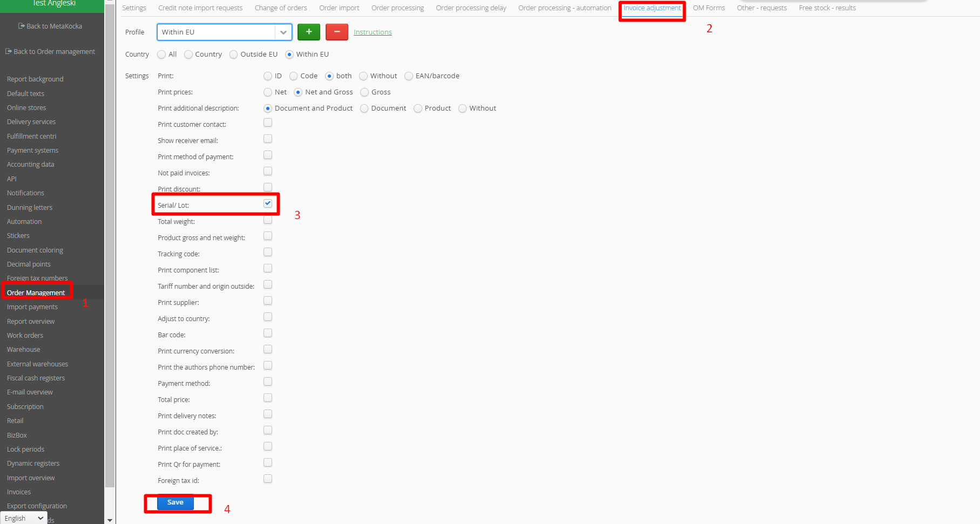Select Outside EU radio option
The height and width of the screenshot is (524, 980).
(x=234, y=55)
